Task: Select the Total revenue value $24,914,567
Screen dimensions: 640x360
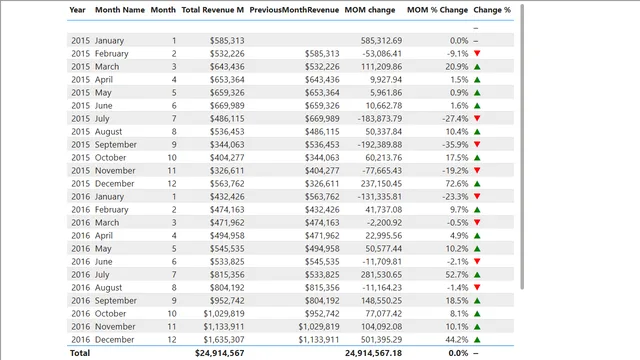Action: pyautogui.click(x=220, y=353)
